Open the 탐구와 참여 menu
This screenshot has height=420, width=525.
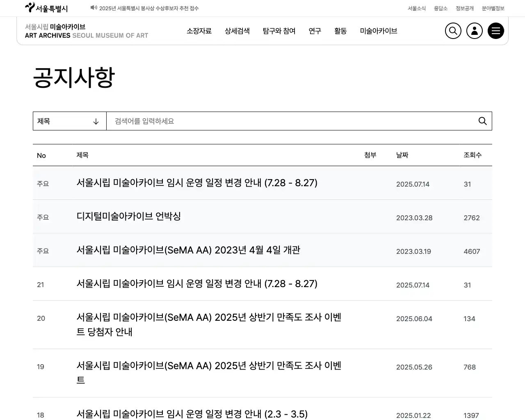(x=279, y=31)
